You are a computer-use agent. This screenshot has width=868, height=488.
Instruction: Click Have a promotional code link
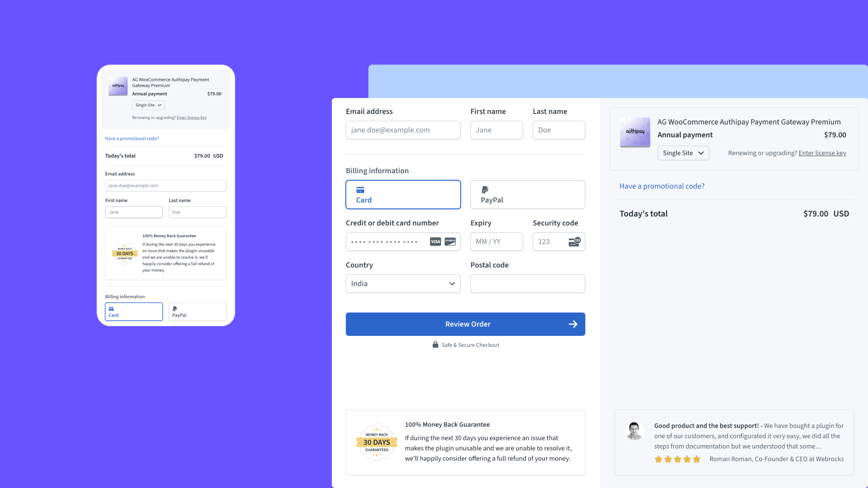662,186
